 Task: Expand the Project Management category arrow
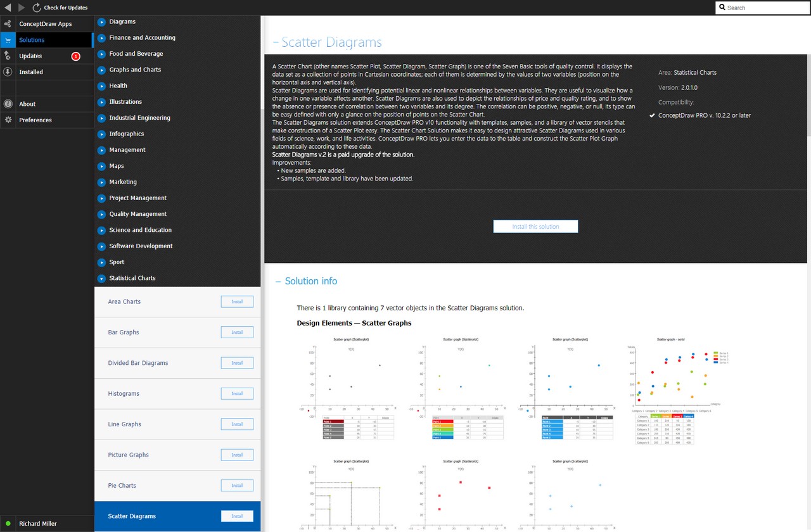(x=101, y=198)
